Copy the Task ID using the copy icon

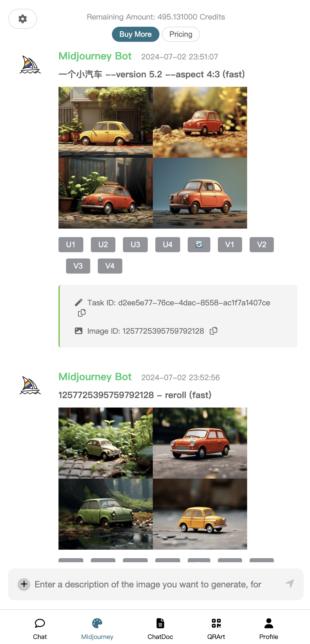(82, 313)
